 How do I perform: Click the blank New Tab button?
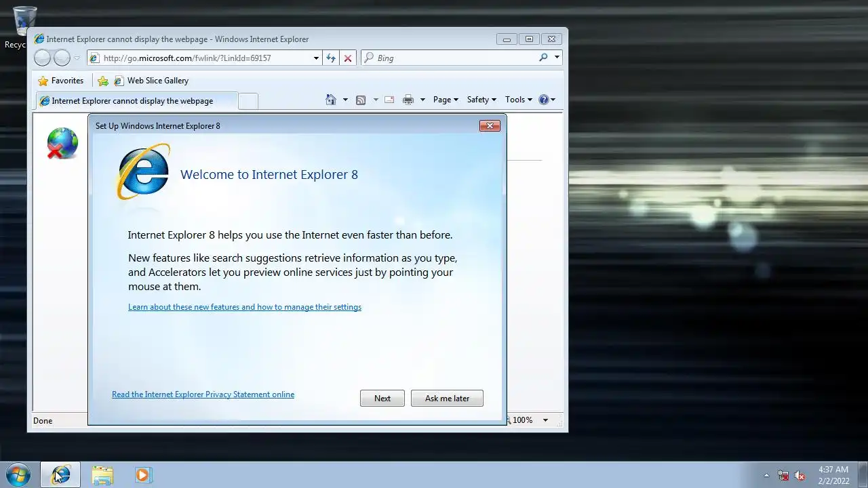pyautogui.click(x=248, y=101)
